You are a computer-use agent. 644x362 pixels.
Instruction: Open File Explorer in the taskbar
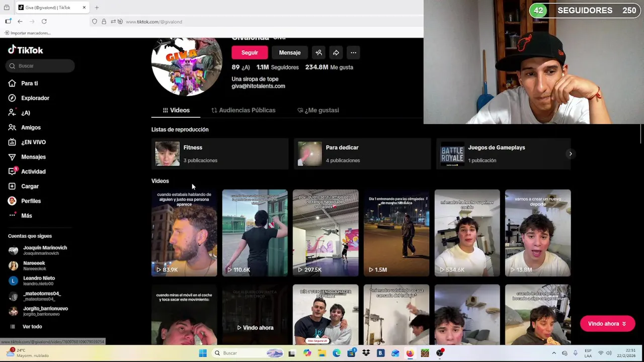(321, 353)
